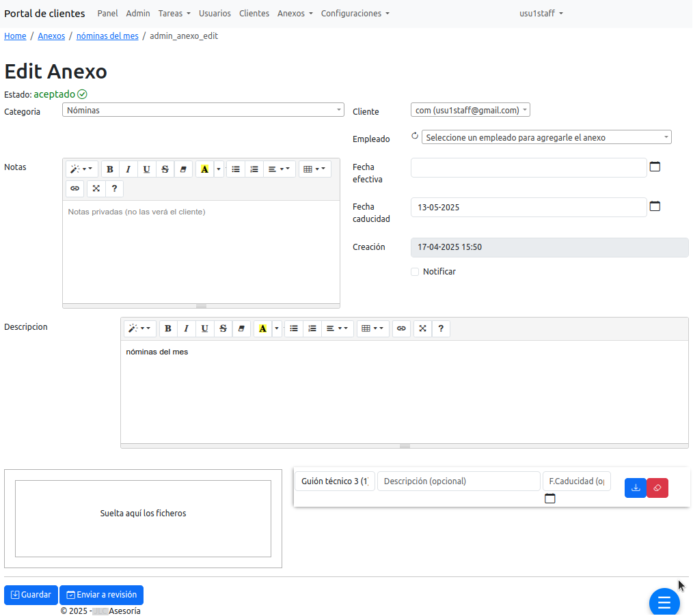Click the 'nóminas del mes' breadcrumb link
Viewport: 693px width, 616px height.
pyautogui.click(x=107, y=36)
